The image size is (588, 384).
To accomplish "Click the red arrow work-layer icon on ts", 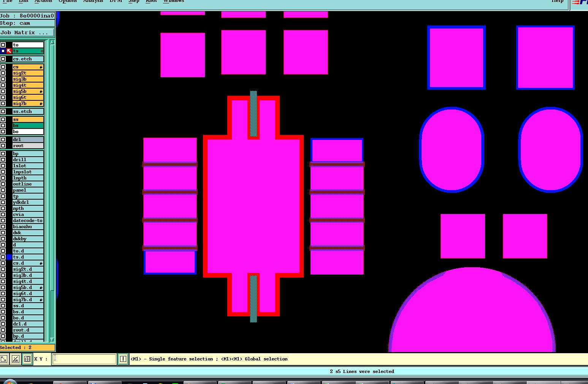I will click(x=9, y=51).
